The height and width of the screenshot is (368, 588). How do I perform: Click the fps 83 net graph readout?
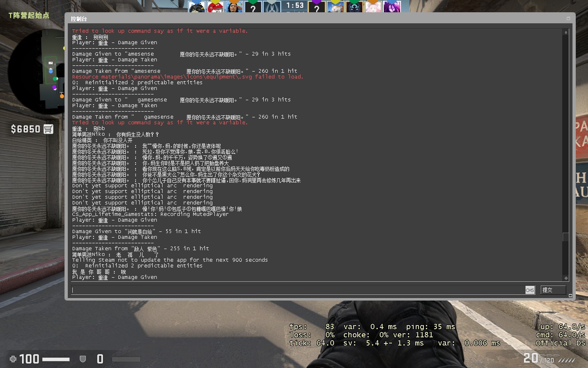coord(312,327)
